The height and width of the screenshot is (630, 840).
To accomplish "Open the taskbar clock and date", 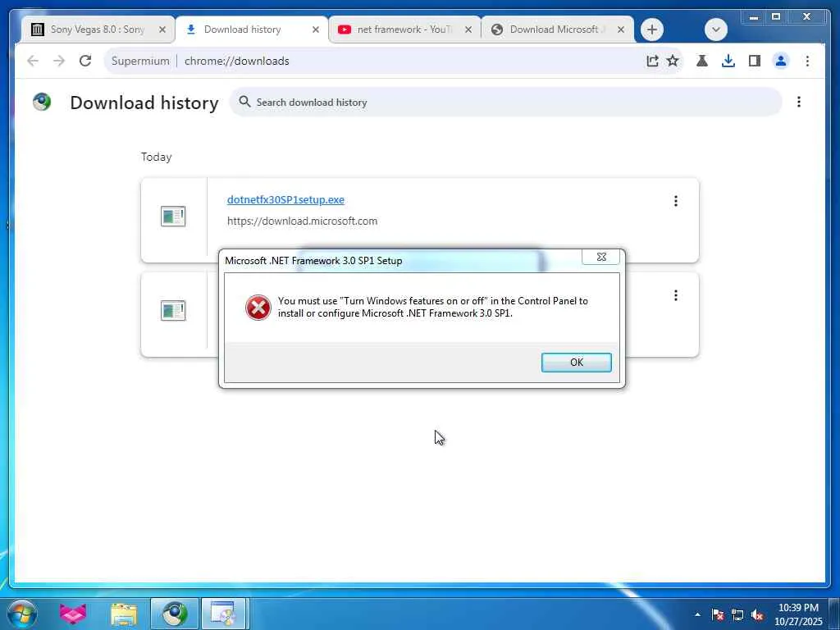I will (798, 614).
